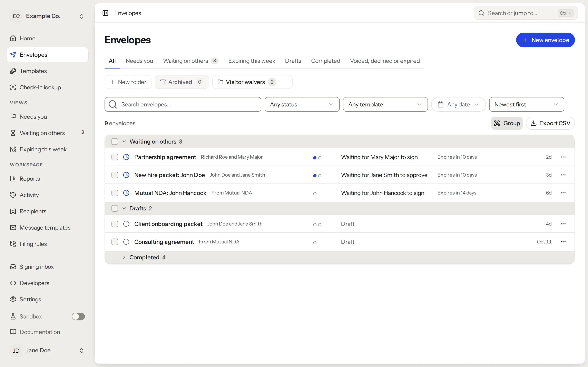Open the Any status dropdown
Viewport: 588px width, 367px height.
click(x=302, y=105)
